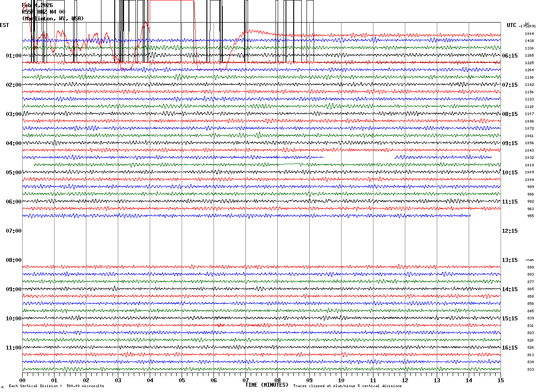Select the 04:00 EST time label

tap(14, 143)
